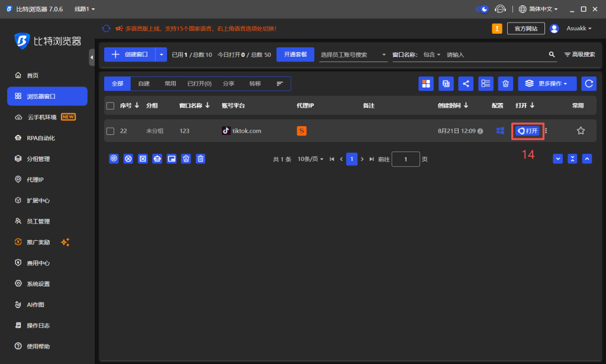Open the detail list view icon

[485, 83]
